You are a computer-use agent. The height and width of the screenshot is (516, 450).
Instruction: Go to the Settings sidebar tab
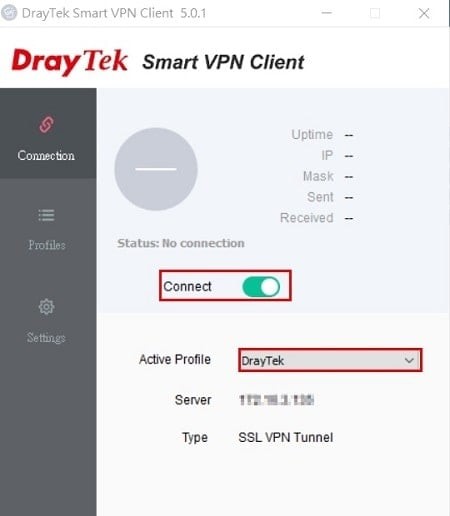(x=48, y=322)
